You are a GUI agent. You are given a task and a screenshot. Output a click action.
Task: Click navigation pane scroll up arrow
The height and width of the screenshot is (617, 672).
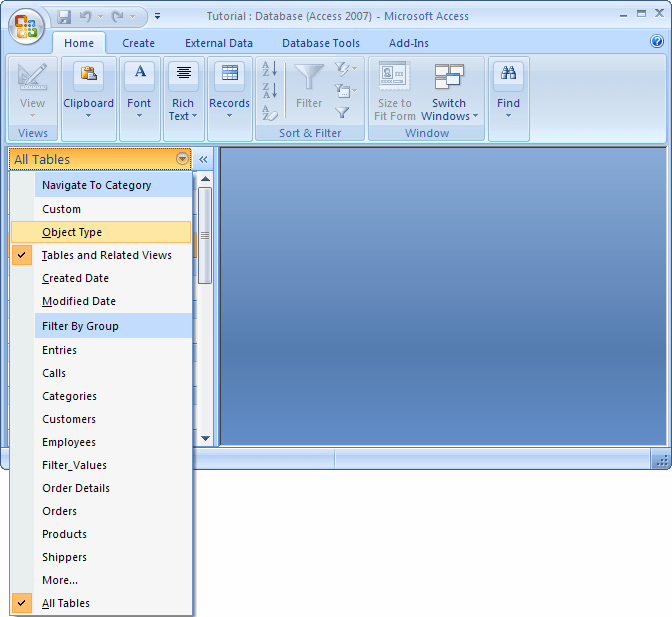click(x=206, y=179)
